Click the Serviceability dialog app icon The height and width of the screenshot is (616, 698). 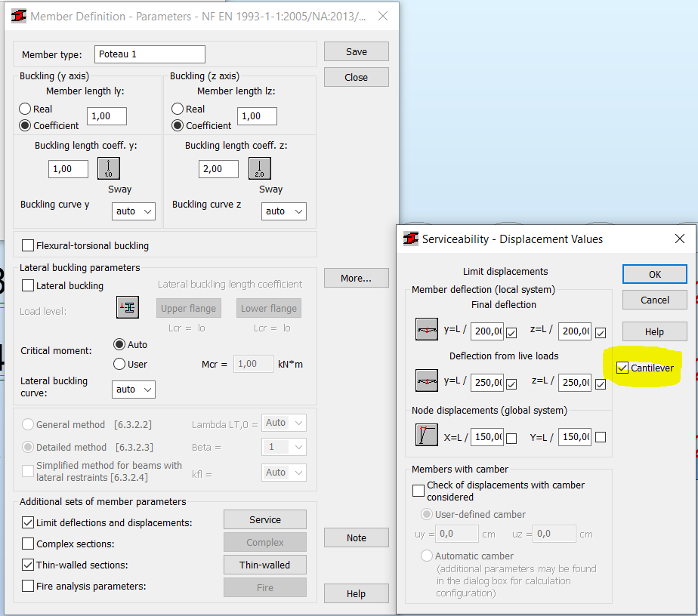click(x=410, y=239)
